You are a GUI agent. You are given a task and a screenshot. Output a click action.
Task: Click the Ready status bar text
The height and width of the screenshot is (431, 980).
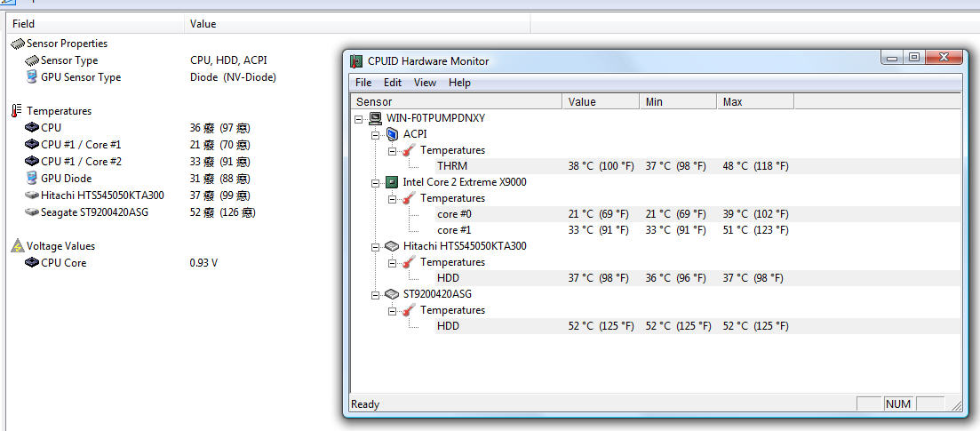366,404
